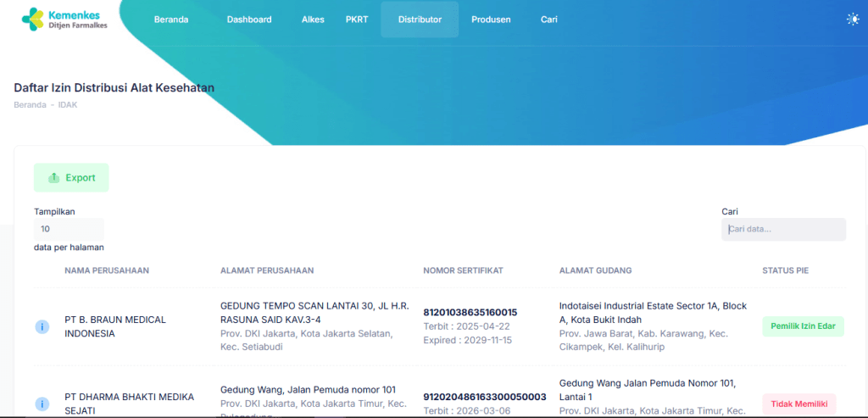Toggle the light/dark theme sun icon
This screenshot has height=418, width=868.
[852, 20]
